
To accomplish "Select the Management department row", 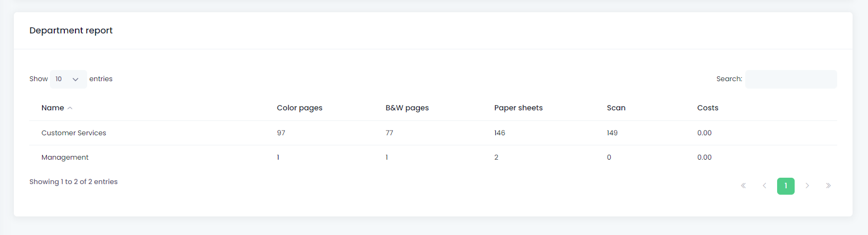I will 433,158.
